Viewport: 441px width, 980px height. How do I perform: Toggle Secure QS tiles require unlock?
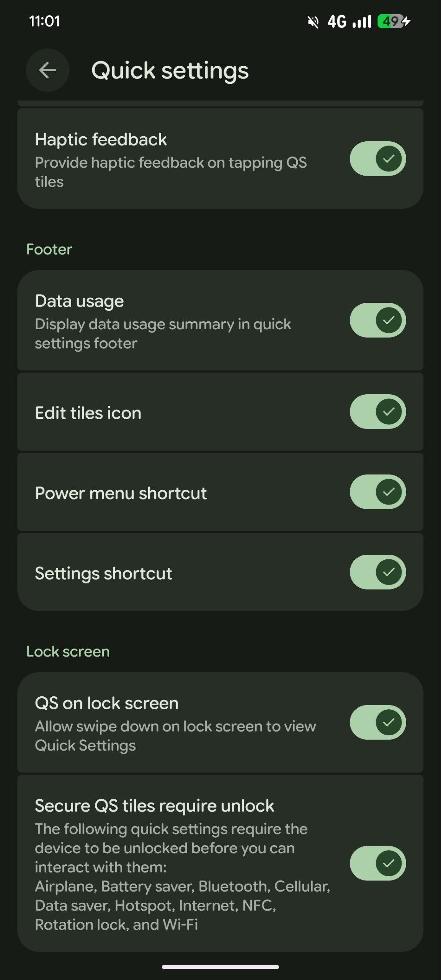[377, 863]
